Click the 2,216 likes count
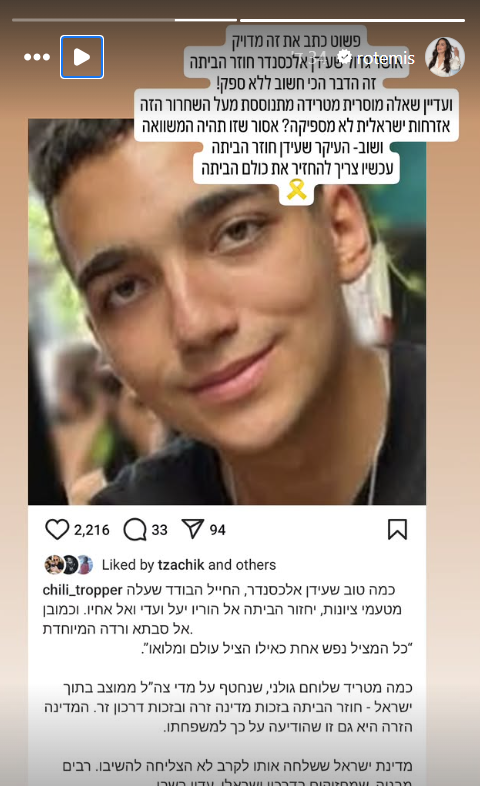 click(92, 530)
